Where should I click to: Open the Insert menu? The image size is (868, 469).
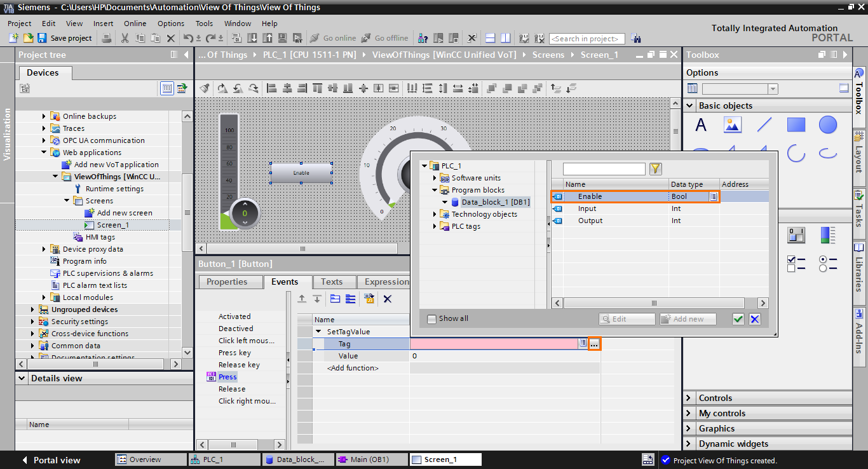[103, 24]
